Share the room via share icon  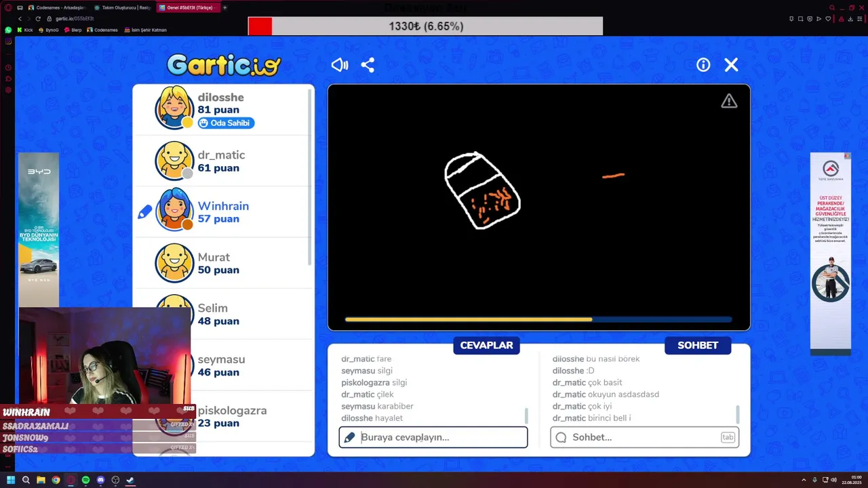[x=368, y=65]
